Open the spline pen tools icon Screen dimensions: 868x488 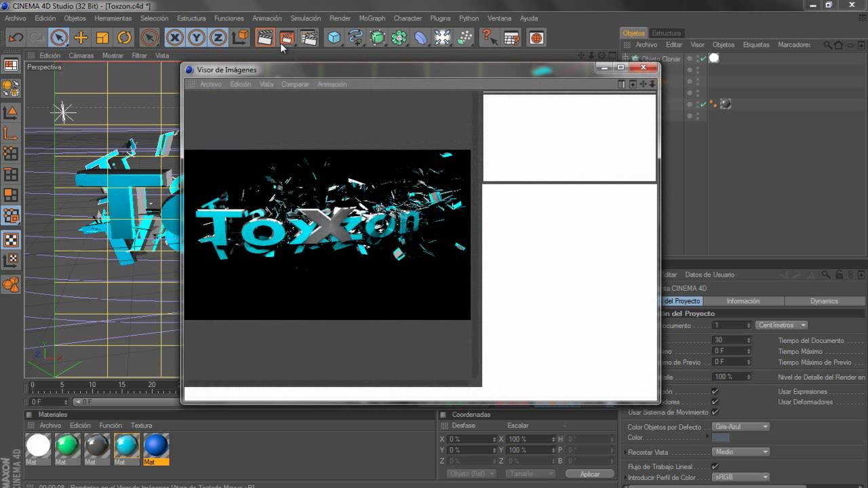pyautogui.click(x=355, y=38)
